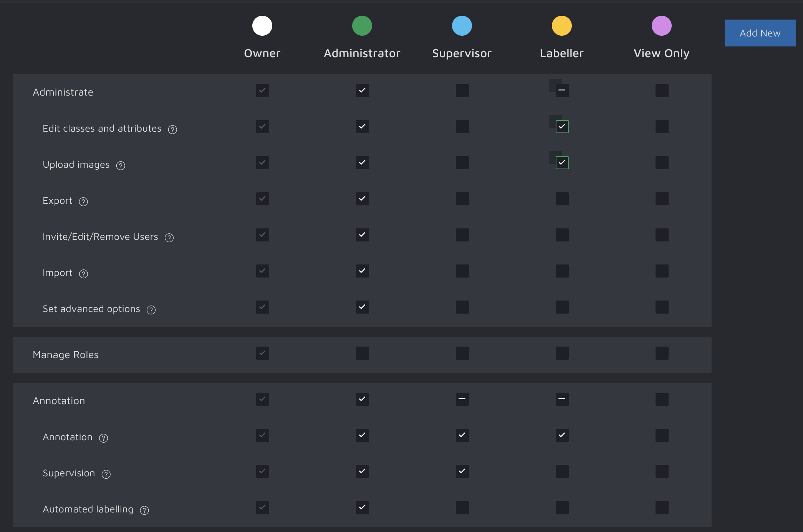
Task: Click help icon beside Edit classes and attributes
Action: [172, 129]
